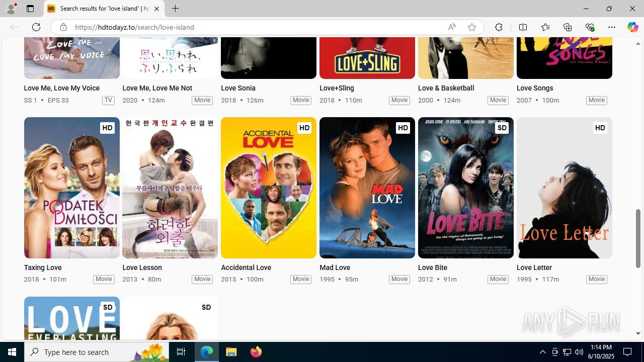Click the TV badge under Love My Voice
This screenshot has width=644, height=362.
(x=108, y=100)
